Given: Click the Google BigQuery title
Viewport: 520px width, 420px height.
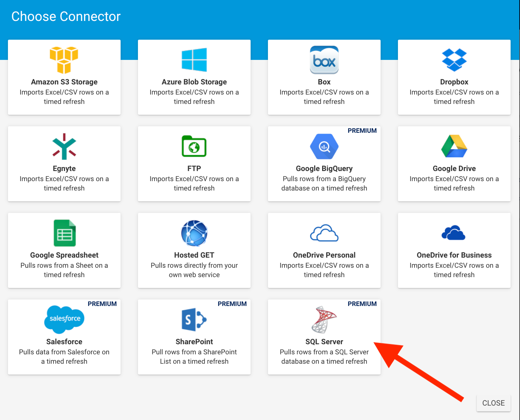Looking at the screenshot, I should click(x=324, y=169).
